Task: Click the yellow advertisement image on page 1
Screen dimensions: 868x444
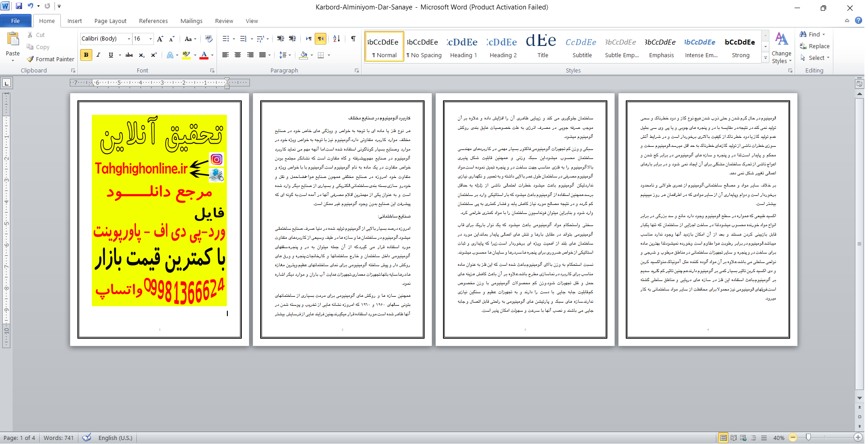Action: [159, 210]
